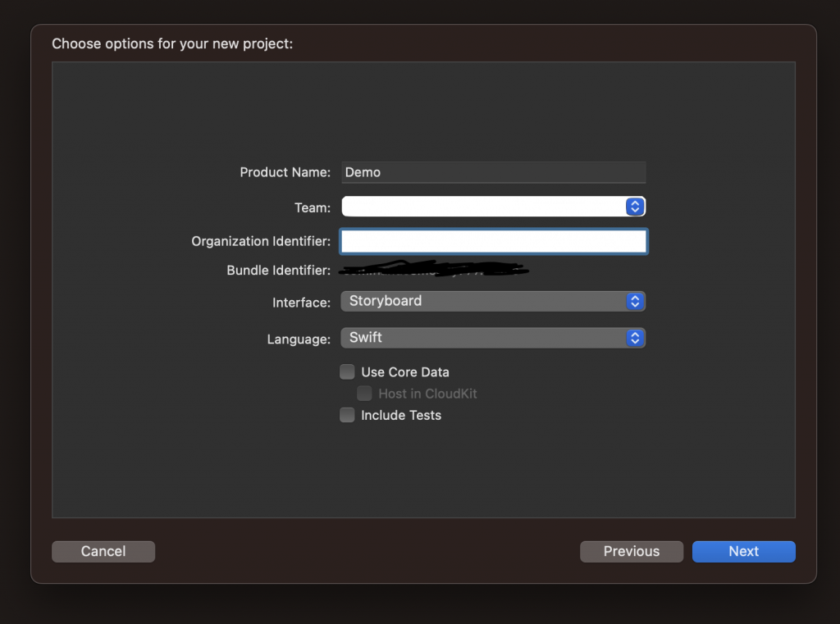840x624 pixels.
Task: Check the Include Tests checkbox
Action: [348, 415]
